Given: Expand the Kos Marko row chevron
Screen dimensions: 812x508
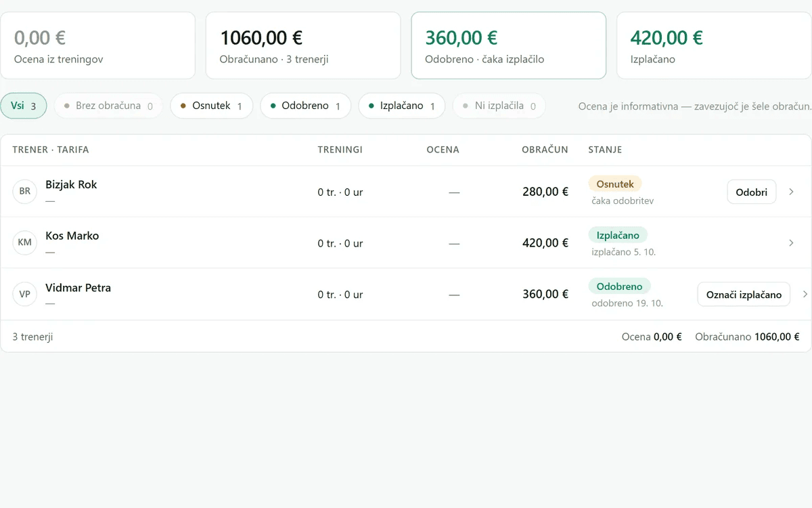Looking at the screenshot, I should tap(792, 242).
